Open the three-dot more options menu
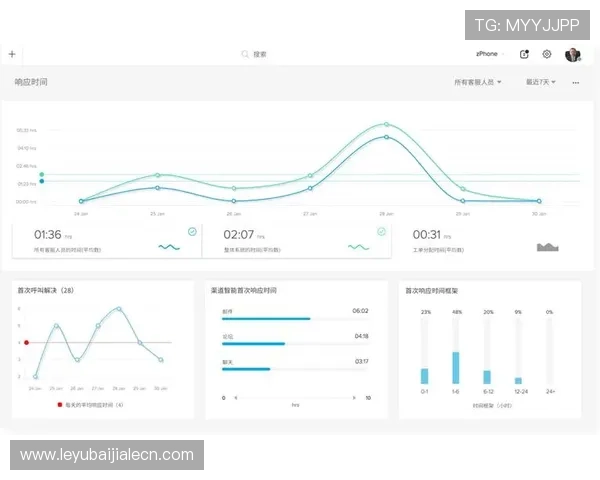The height and width of the screenshot is (480, 600). pyautogui.click(x=575, y=83)
